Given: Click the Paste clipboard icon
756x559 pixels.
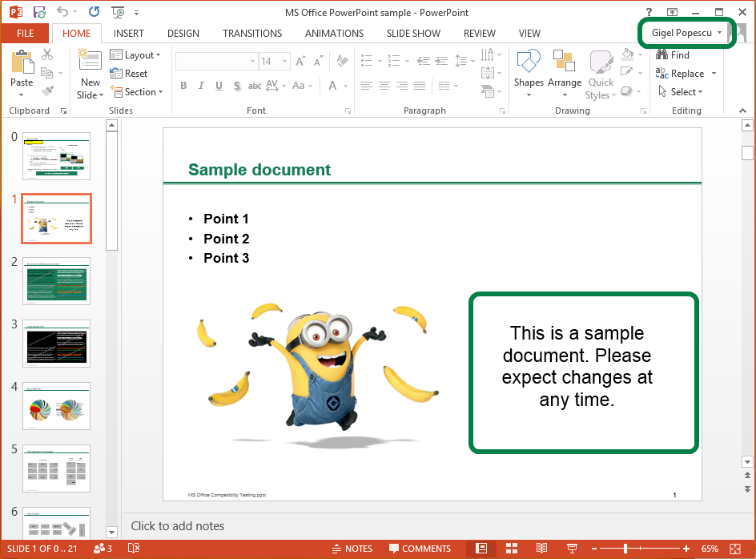Looking at the screenshot, I should click(x=22, y=62).
